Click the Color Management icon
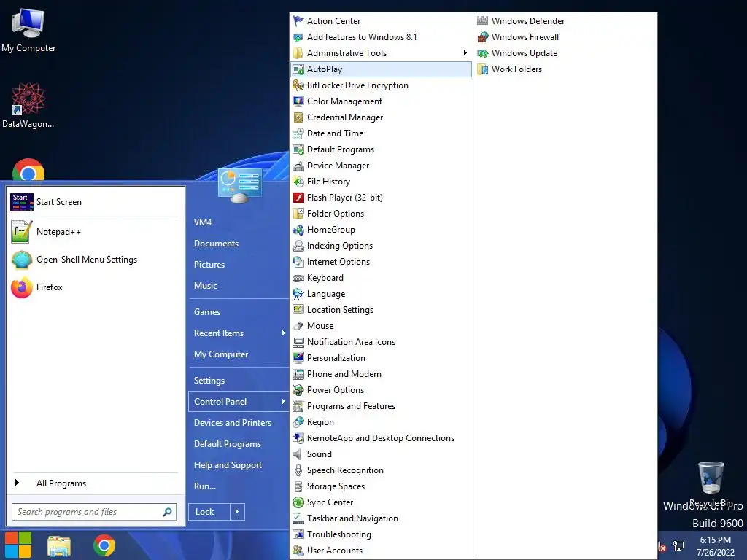This screenshot has height=560, width=747. click(298, 101)
